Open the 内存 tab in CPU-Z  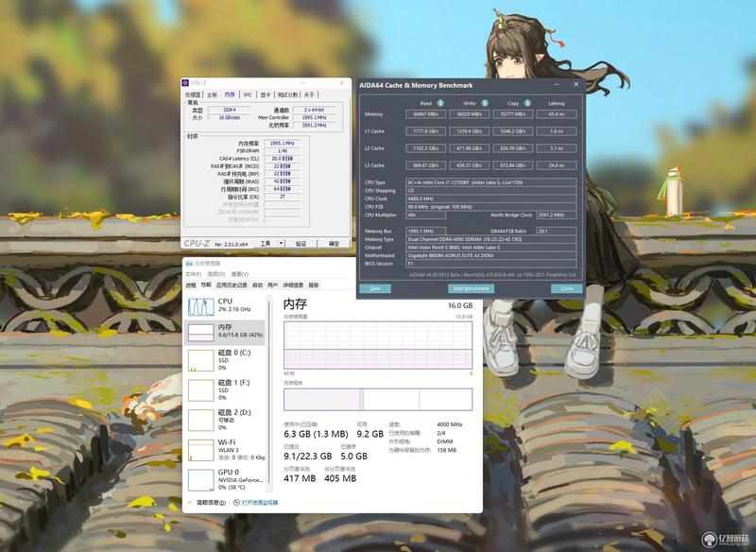[230, 95]
